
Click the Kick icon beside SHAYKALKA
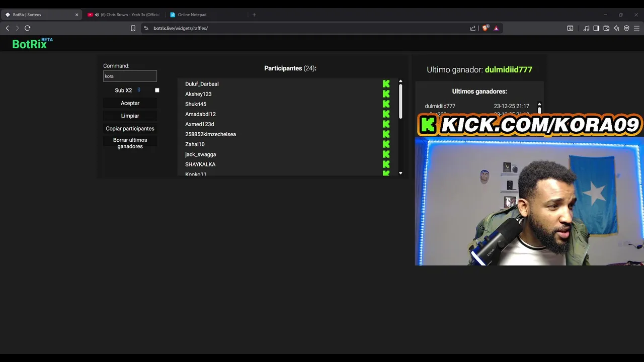386,164
